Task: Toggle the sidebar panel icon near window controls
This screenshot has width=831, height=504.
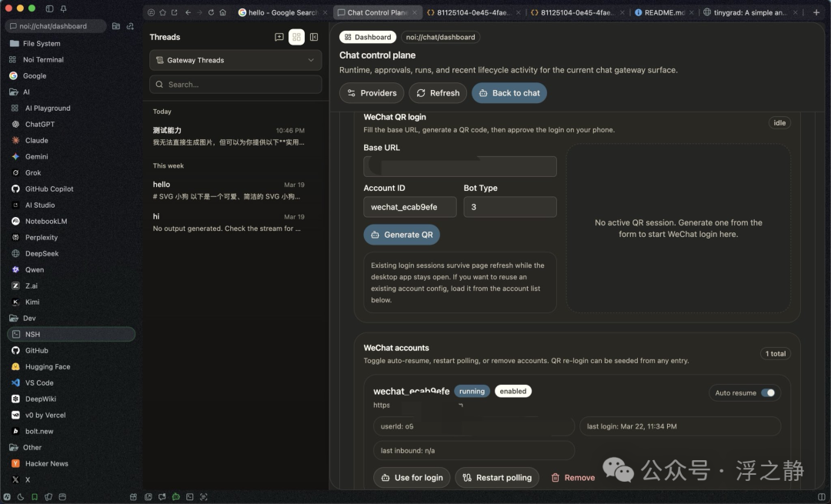Action: click(x=49, y=8)
